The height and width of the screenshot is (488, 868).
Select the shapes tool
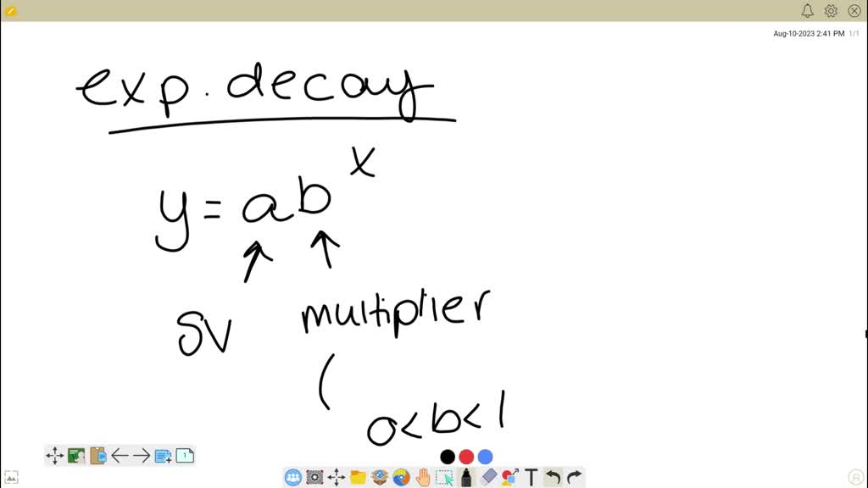pos(509,477)
